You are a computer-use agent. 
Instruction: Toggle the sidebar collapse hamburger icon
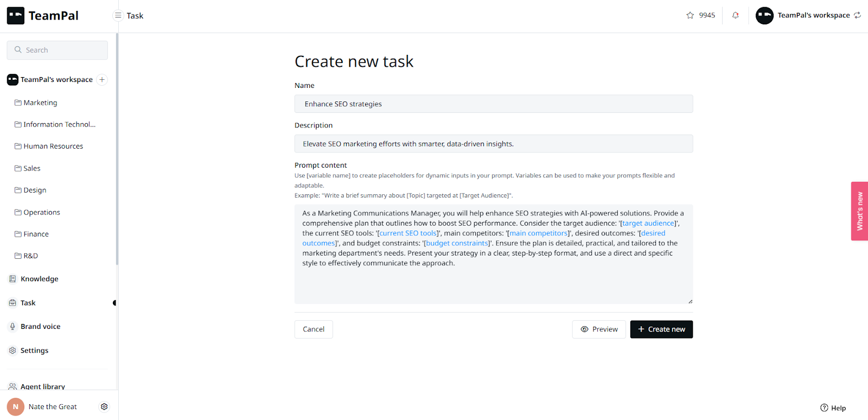click(118, 16)
